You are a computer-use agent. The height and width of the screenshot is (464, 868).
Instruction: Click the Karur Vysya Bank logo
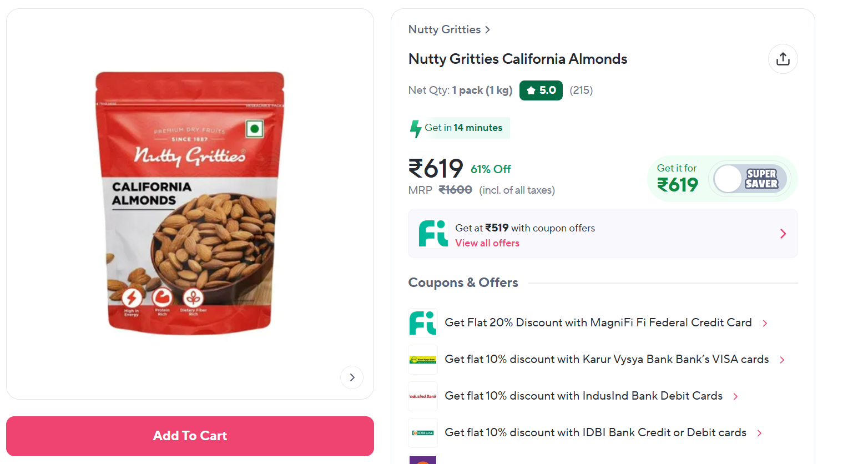click(423, 360)
